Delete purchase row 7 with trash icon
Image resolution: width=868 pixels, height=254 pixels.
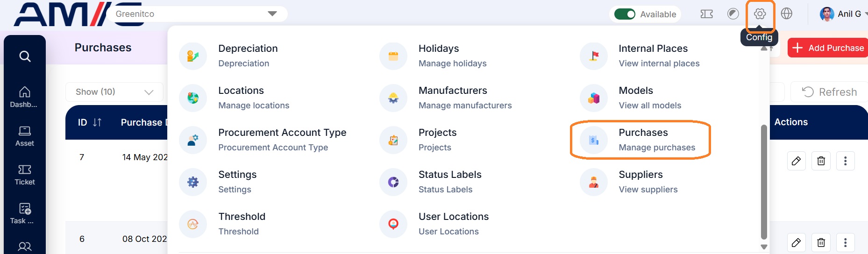821,161
